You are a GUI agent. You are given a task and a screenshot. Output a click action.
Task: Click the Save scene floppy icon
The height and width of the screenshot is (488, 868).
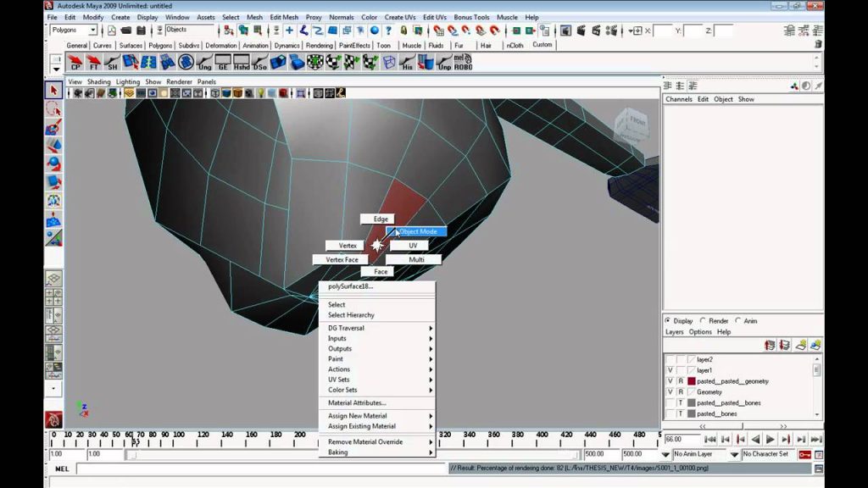tap(142, 30)
